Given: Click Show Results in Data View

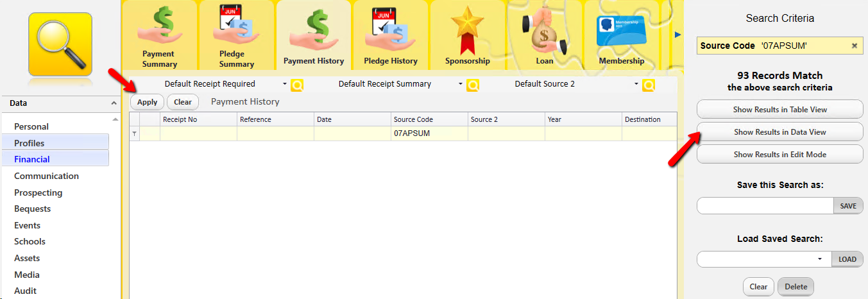Looking at the screenshot, I should (779, 132).
